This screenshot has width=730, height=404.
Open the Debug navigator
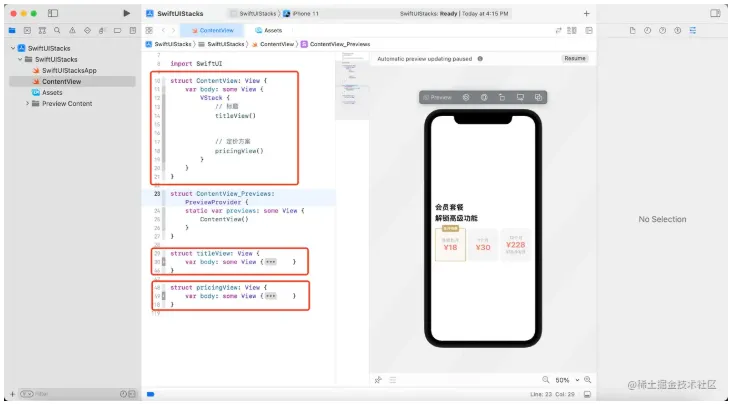[x=102, y=31]
